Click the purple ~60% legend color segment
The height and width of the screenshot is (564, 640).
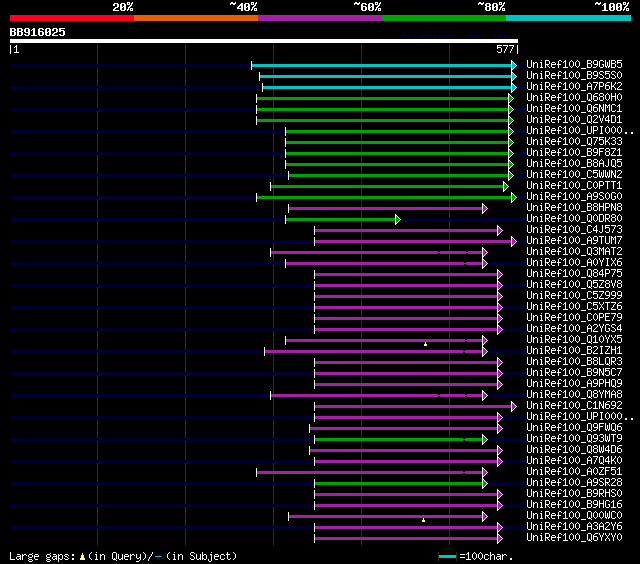pos(320,18)
